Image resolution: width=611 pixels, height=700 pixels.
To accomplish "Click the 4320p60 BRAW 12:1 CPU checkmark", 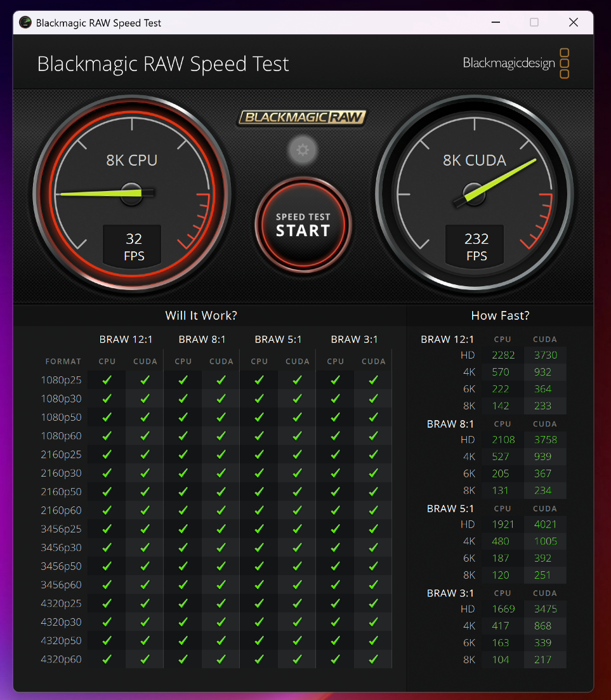I will pos(107,659).
